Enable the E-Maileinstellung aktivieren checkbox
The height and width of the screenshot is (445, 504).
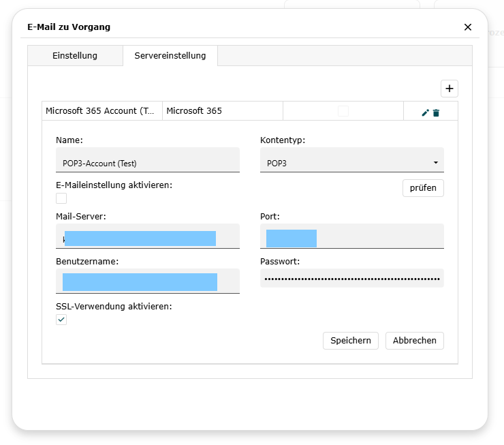[x=61, y=198]
